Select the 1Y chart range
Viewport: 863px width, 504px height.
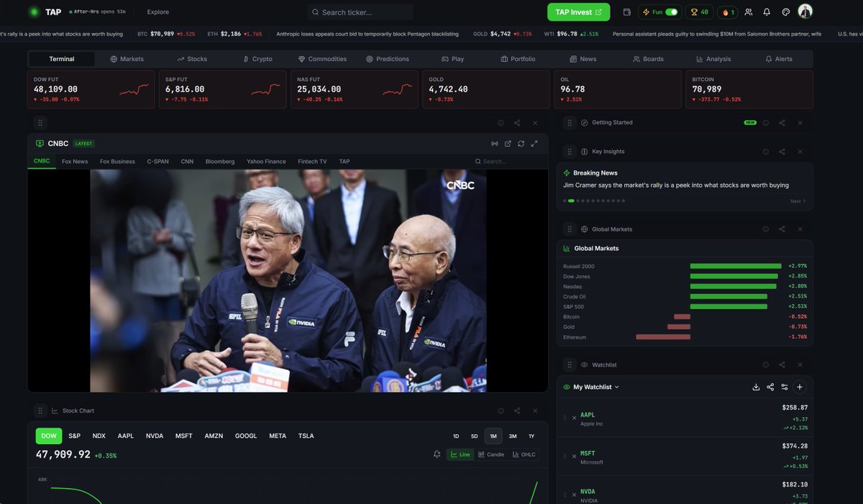[531, 436]
